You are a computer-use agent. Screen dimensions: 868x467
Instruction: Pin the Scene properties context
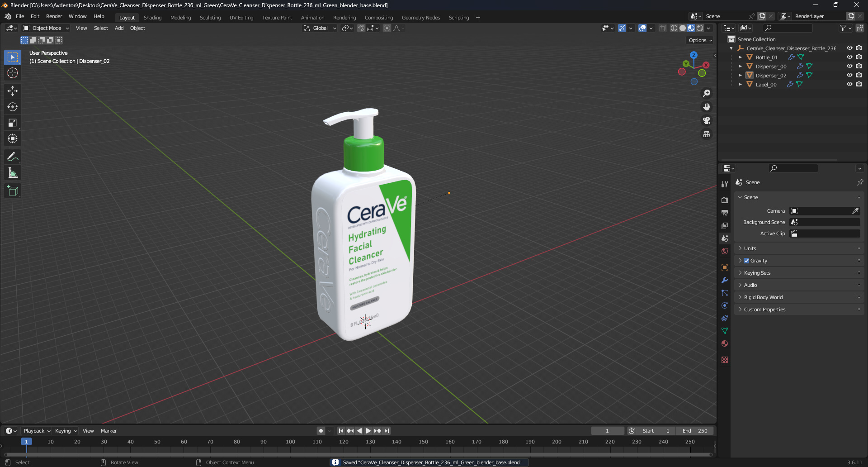tap(860, 182)
